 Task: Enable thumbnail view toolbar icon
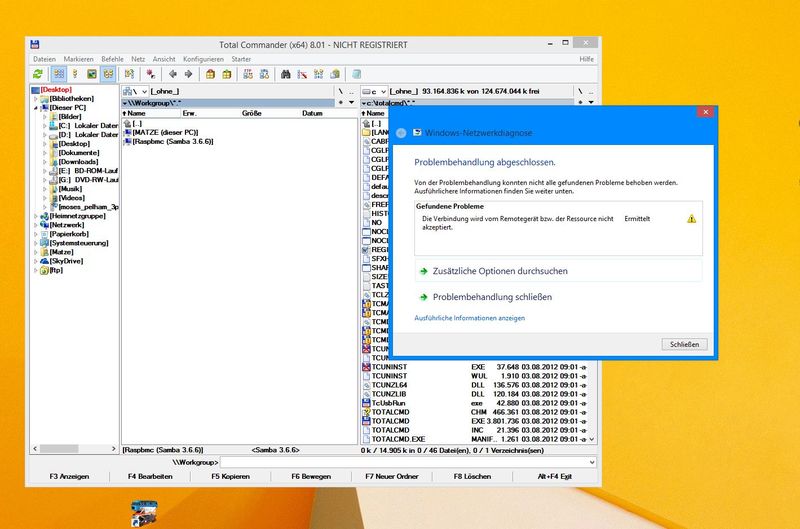[91, 74]
